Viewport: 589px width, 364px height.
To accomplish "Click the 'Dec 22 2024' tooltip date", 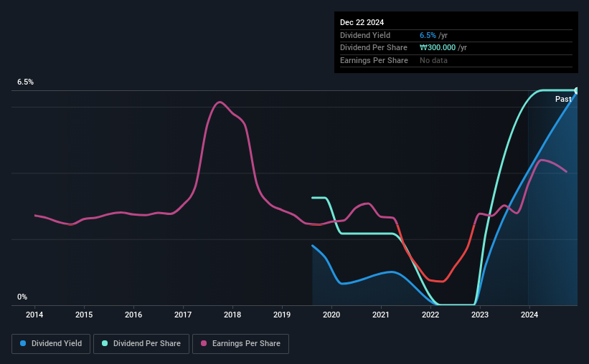I will click(x=362, y=22).
